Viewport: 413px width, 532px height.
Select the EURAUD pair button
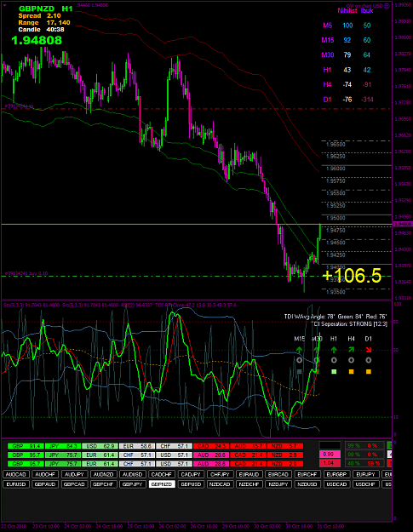(x=250, y=474)
